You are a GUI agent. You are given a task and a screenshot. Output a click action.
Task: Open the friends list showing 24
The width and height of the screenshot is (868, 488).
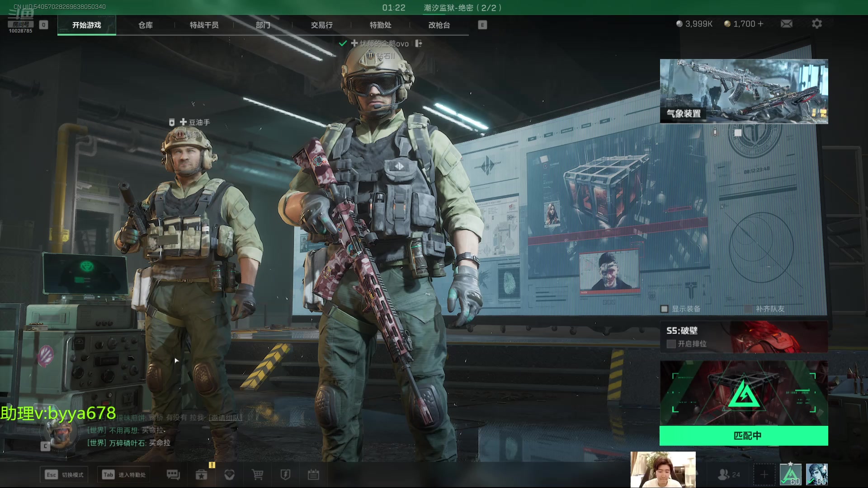point(729,474)
